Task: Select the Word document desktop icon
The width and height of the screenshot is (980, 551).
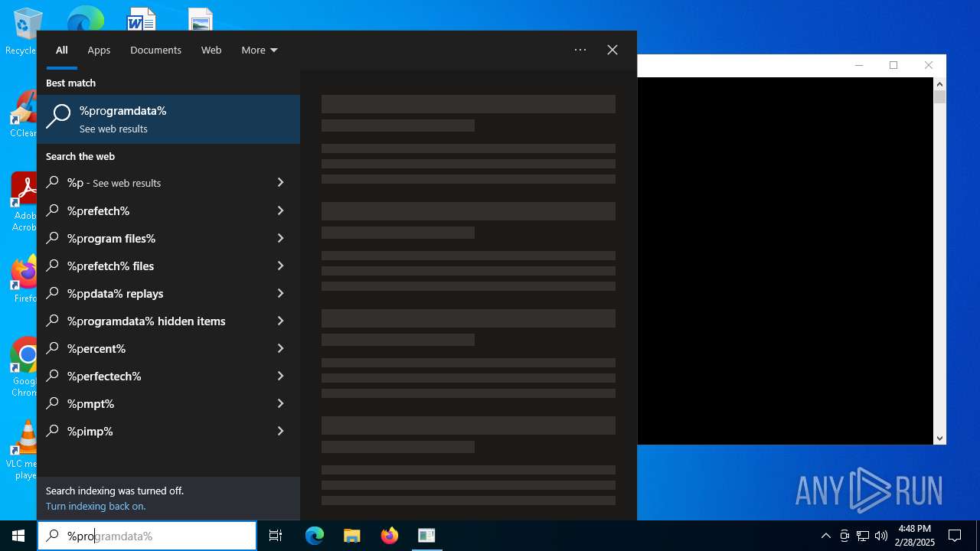Action: tap(142, 19)
